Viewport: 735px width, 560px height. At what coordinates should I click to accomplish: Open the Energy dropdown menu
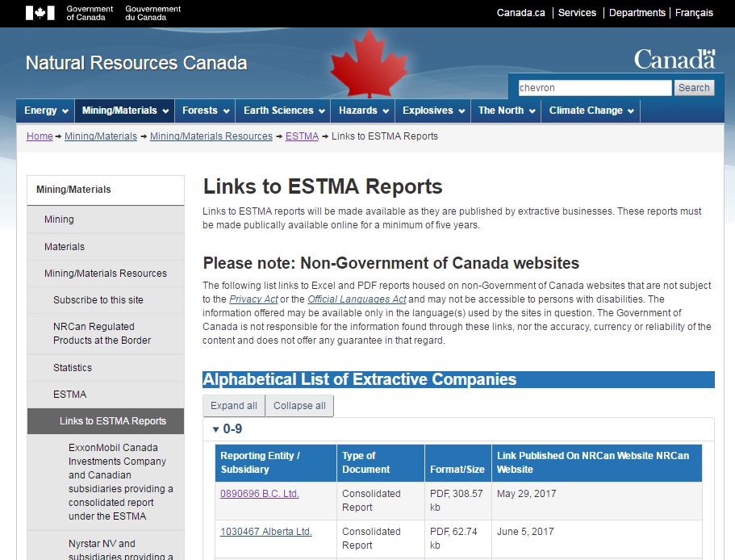46,111
